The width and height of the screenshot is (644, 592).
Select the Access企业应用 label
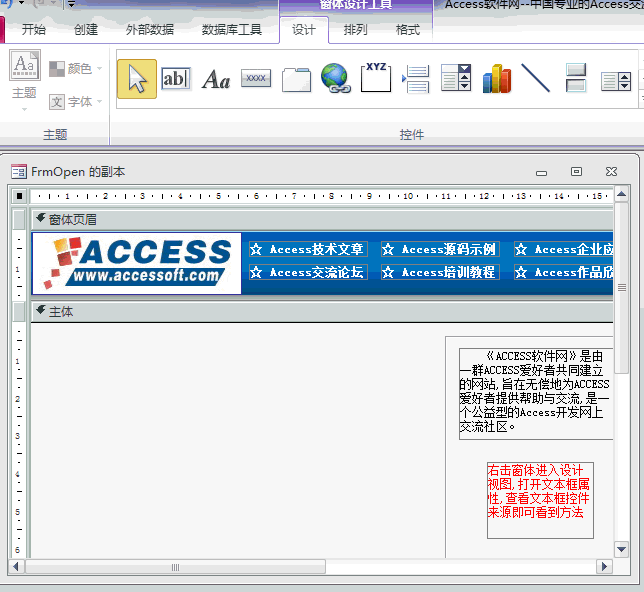click(564, 249)
